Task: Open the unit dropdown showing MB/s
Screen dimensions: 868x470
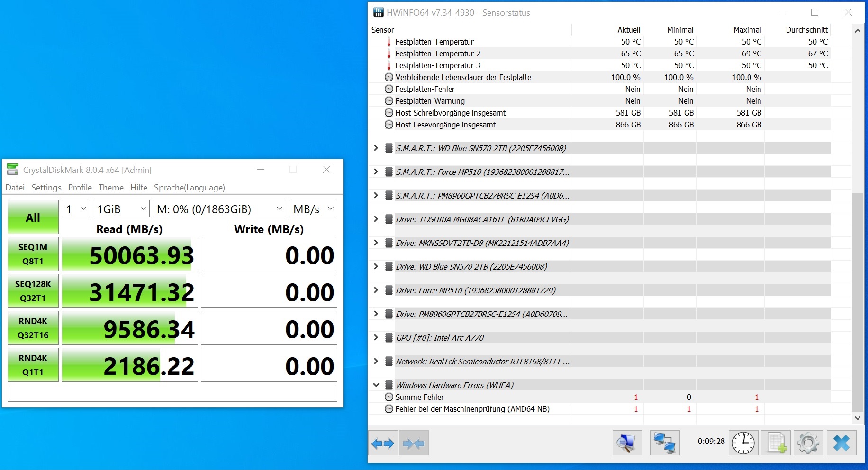Action: 313,209
